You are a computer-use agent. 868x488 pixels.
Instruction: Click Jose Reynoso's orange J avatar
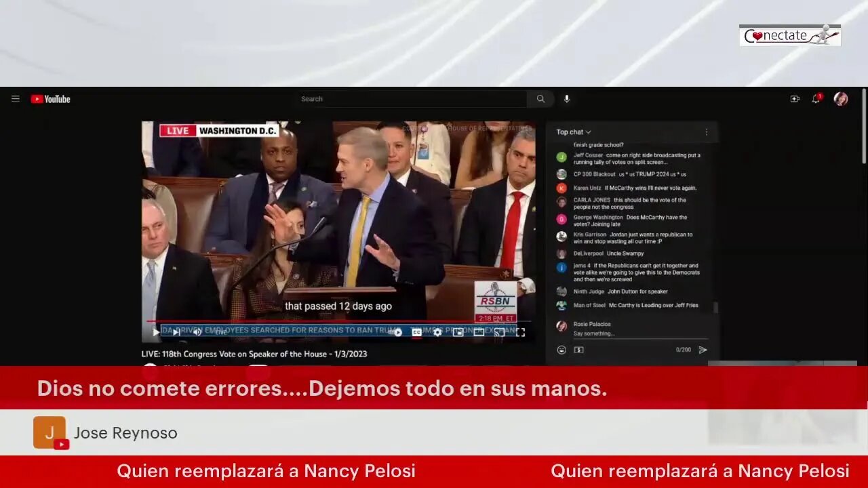(50, 432)
